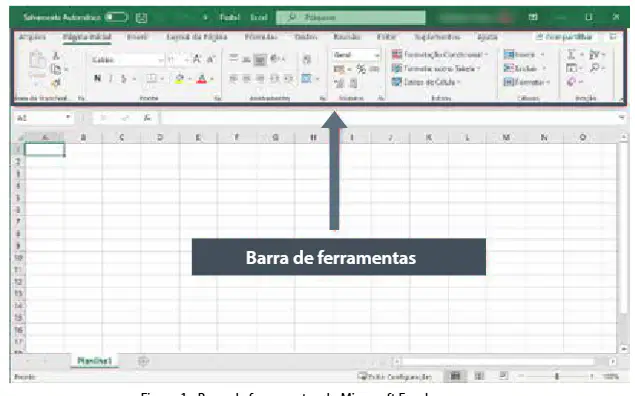The image size is (635, 396).
Task: Click the Compartilhar button
Action: point(564,37)
